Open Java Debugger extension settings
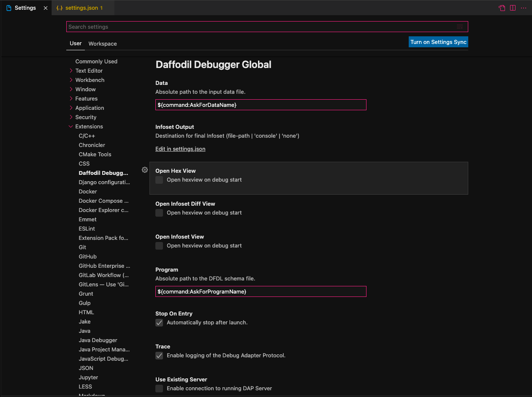The width and height of the screenshot is (532, 397). tap(98, 340)
